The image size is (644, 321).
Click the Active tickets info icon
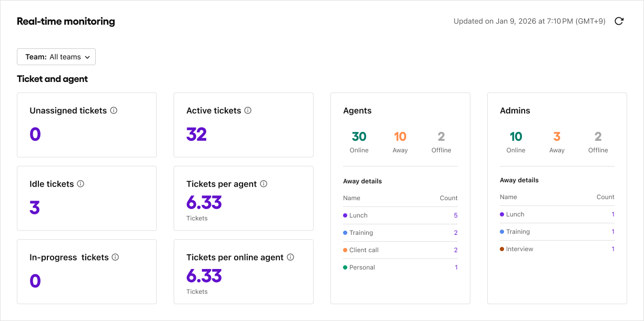coord(247,110)
